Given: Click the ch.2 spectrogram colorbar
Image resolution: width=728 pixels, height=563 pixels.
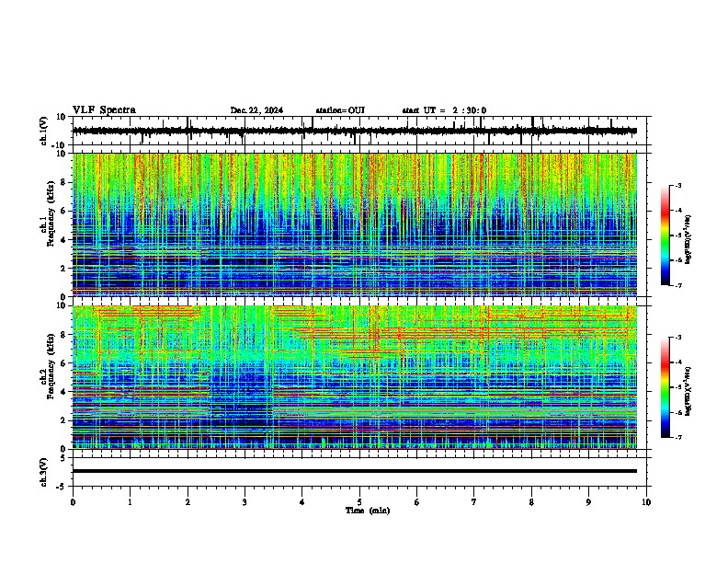Looking at the screenshot, I should click(665, 387).
